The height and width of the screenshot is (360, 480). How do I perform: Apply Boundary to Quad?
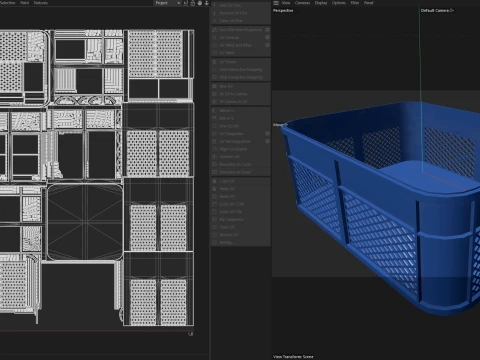click(240, 172)
